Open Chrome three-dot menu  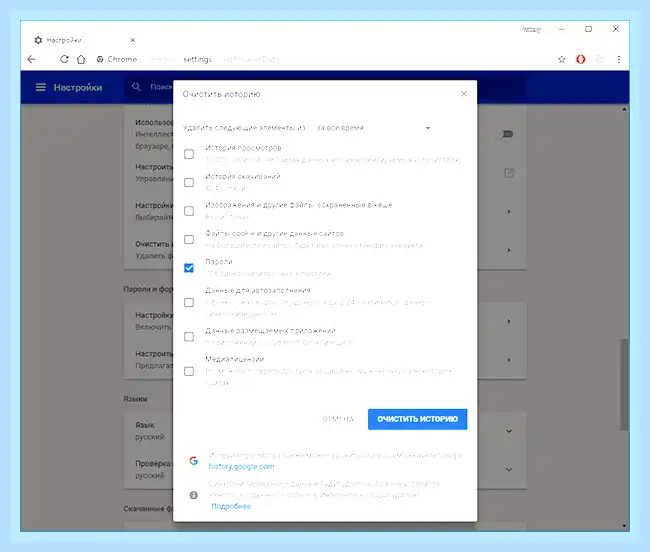point(619,59)
